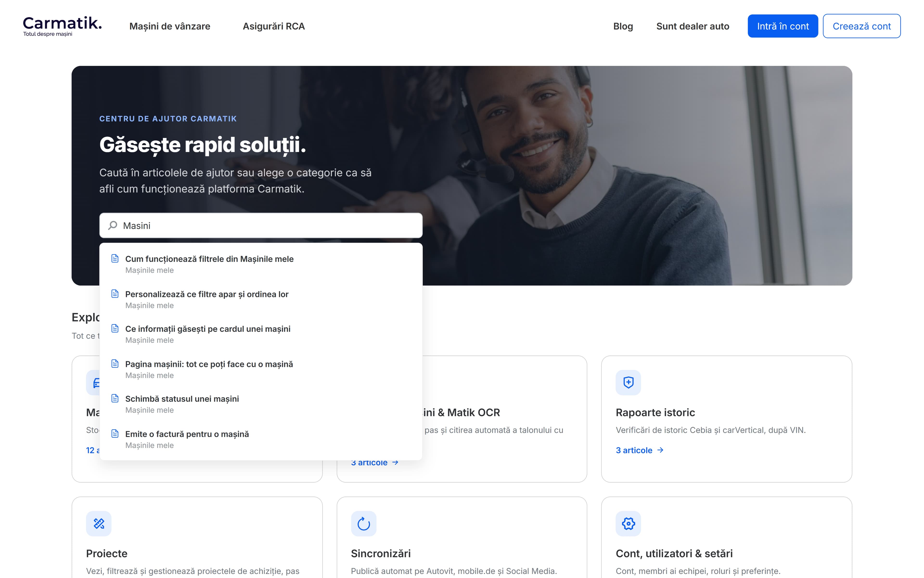Click the Creează cont button
The height and width of the screenshot is (578, 924).
click(862, 26)
